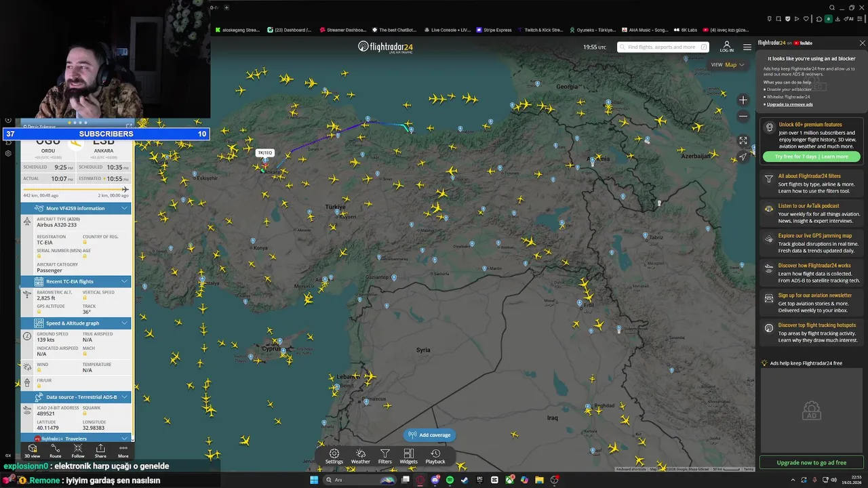Collapse Speed & Altitude graph section
The height and width of the screenshot is (488, 868).
75,323
